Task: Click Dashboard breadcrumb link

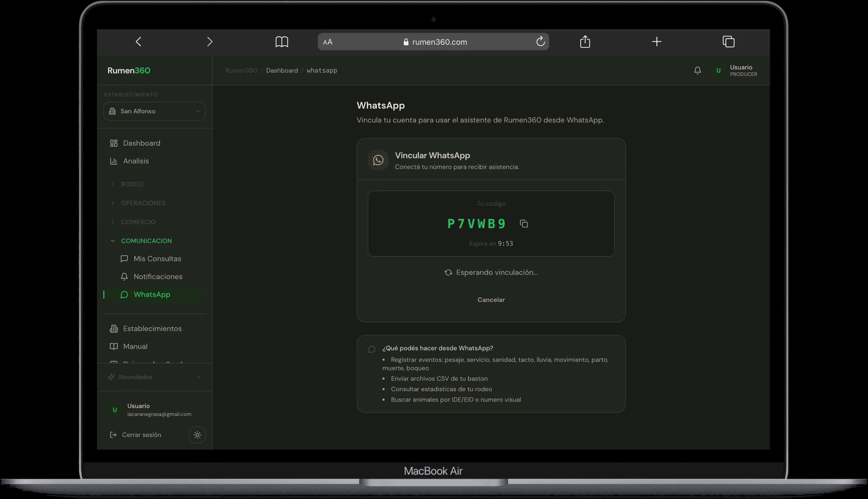Action: pyautogui.click(x=282, y=70)
